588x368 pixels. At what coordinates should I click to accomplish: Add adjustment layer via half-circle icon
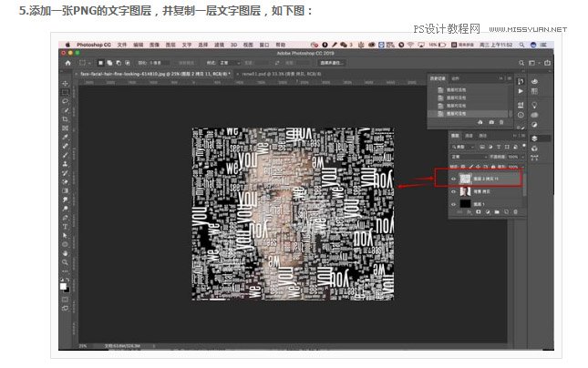pyautogui.click(x=488, y=212)
